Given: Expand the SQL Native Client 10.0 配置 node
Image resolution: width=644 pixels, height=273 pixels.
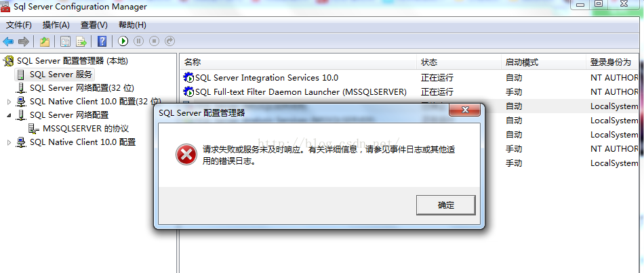Looking at the screenshot, I should pos(9,142).
